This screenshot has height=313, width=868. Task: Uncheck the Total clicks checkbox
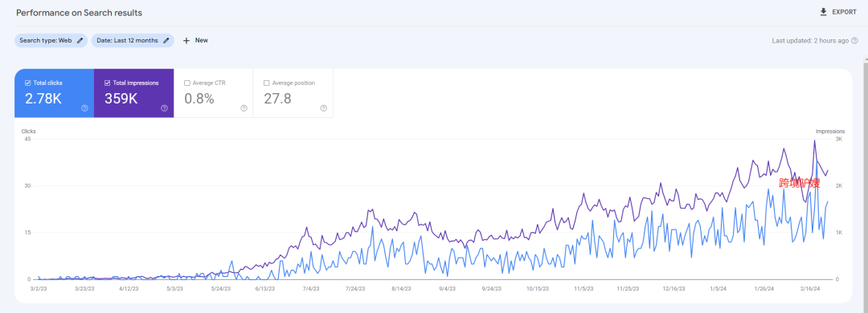coord(27,83)
